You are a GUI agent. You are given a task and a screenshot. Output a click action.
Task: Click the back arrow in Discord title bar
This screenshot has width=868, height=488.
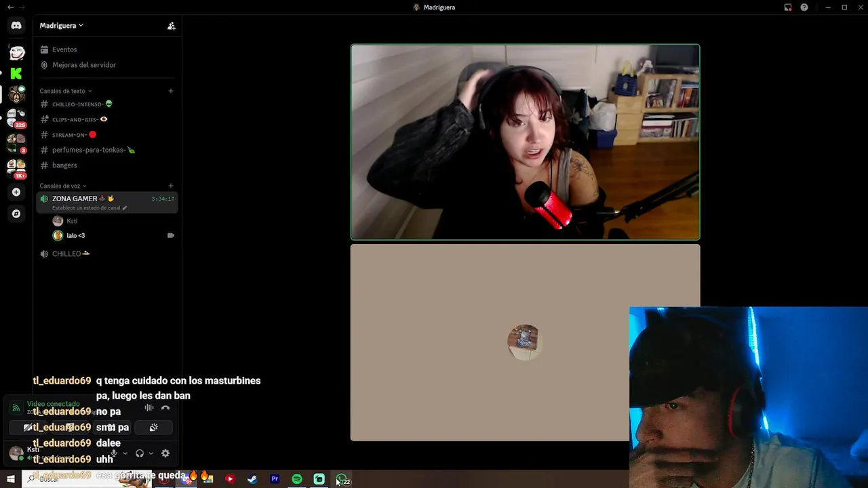[10, 7]
